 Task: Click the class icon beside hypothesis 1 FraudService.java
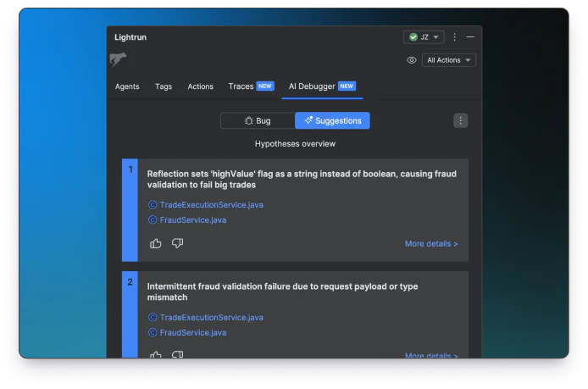(153, 220)
